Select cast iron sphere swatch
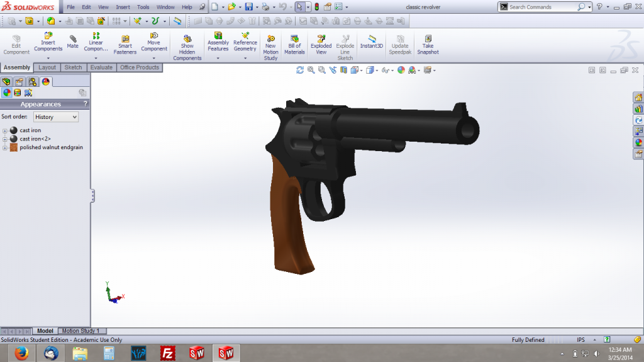Viewport: 644px width, 362px height. click(14, 130)
